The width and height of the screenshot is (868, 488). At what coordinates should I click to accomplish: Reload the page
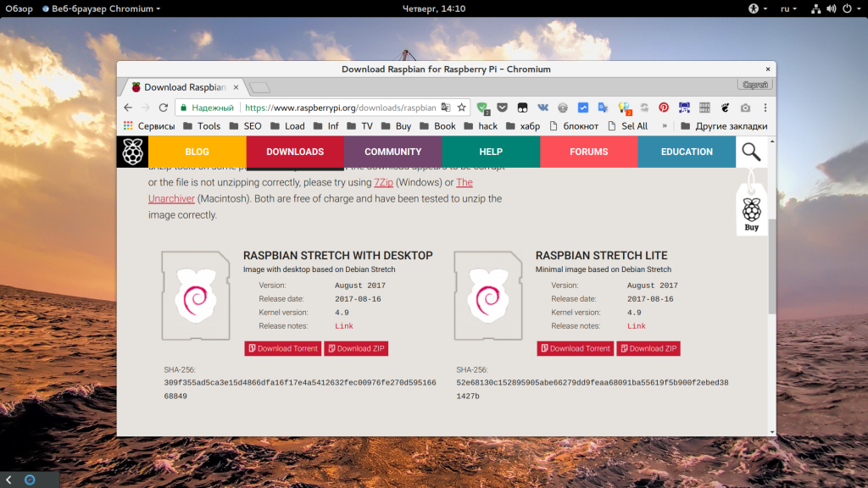pos(164,108)
